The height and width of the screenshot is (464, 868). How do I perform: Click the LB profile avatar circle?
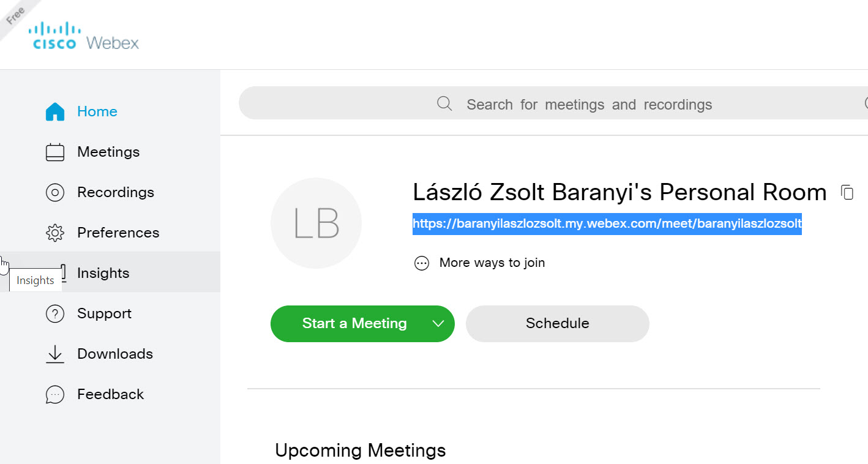[316, 223]
